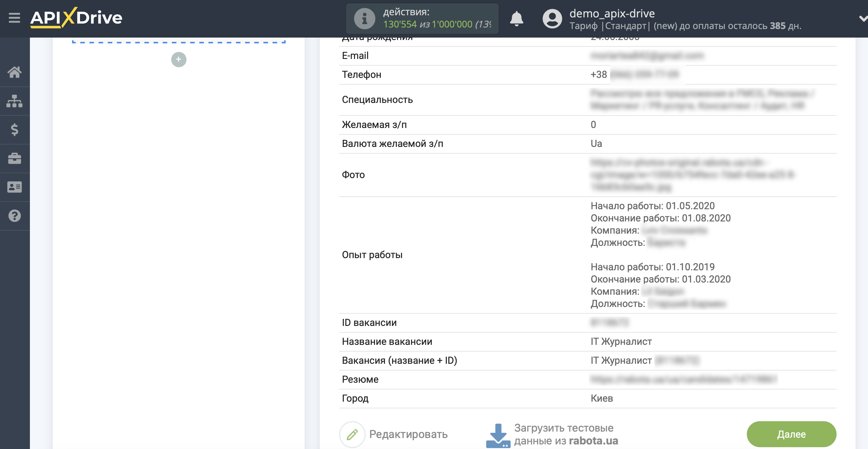Screen dimensions: 868x449
Task: Click the Название вакансии label
Action: point(387,341)
